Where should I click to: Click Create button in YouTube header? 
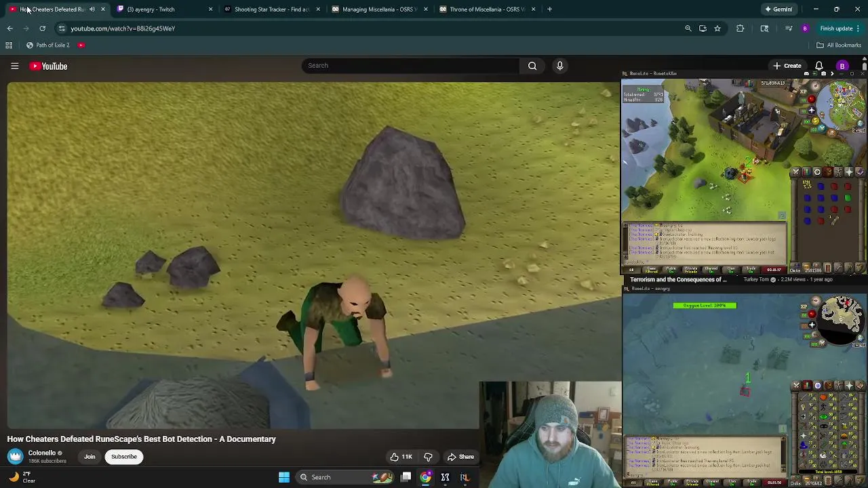(x=787, y=66)
